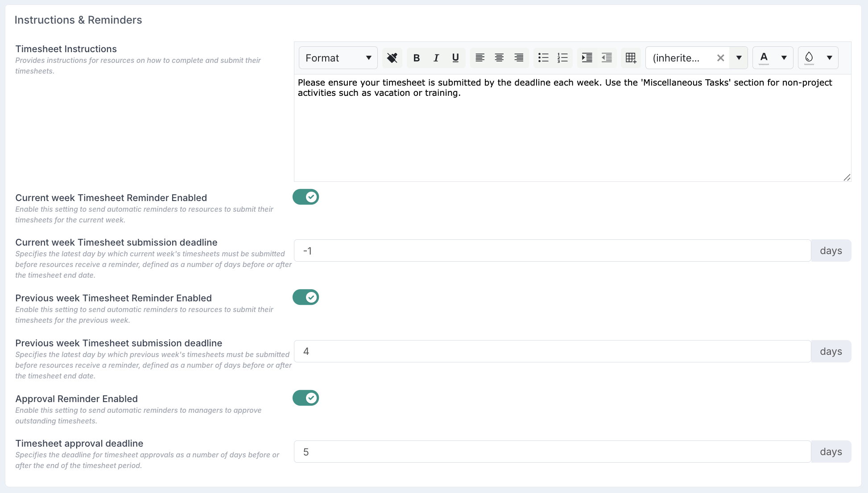The height and width of the screenshot is (493, 868).
Task: Clear the inherited font selection
Action: coord(720,58)
